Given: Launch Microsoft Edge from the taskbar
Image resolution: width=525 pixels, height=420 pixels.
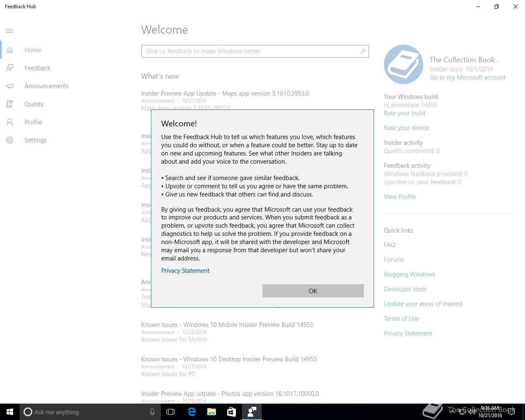Looking at the screenshot, I should [x=192, y=412].
